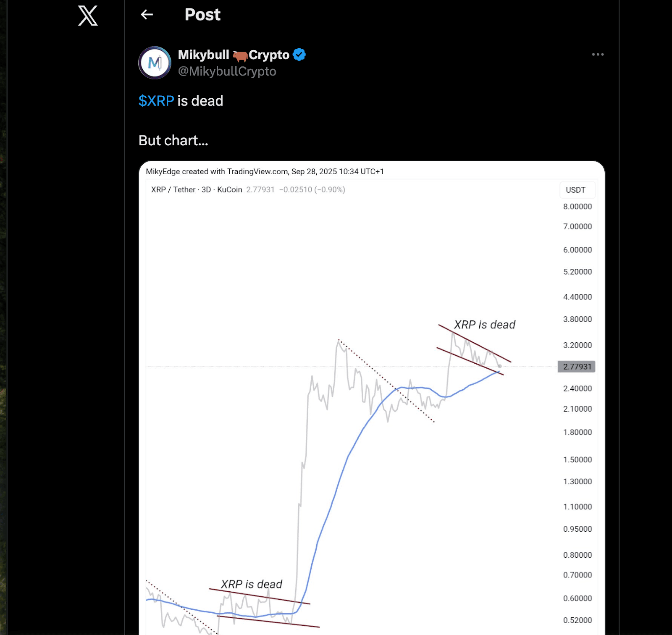Click the 'But chart...' post text
Image resolution: width=672 pixels, height=635 pixels.
point(173,140)
